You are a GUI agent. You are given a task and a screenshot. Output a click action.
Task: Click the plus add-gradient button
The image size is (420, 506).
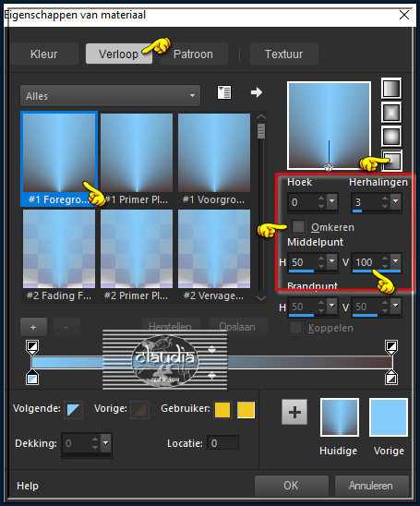pos(33,327)
